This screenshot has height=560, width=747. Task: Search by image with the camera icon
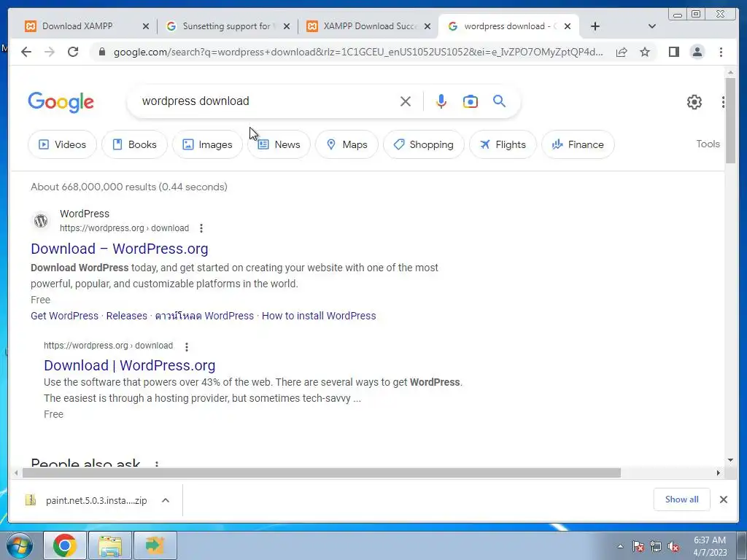pos(471,101)
